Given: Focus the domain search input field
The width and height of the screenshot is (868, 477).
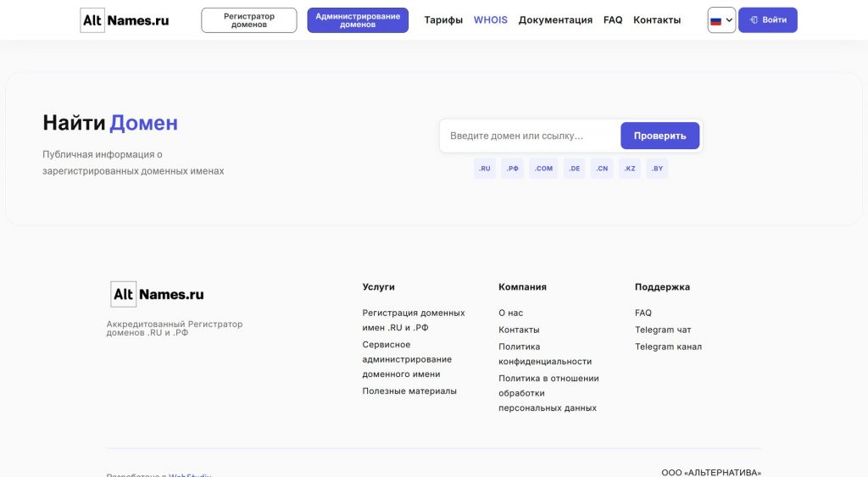Looking at the screenshot, I should (x=531, y=136).
